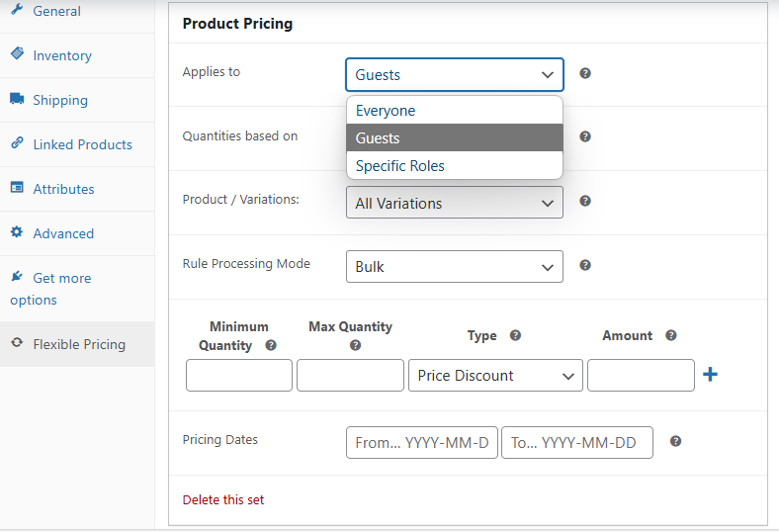Click the blue plus icon to add row

pyautogui.click(x=710, y=375)
